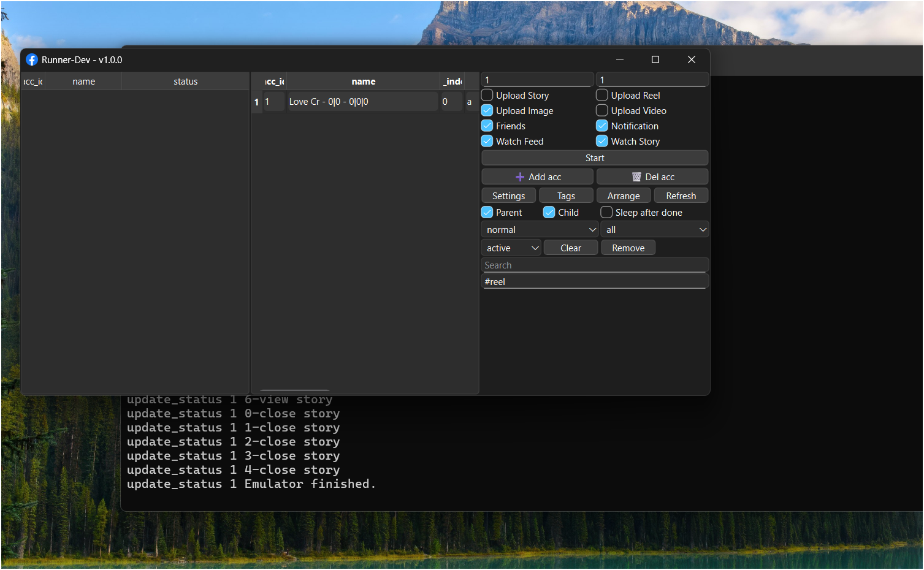Open the Settings panel
The image size is (924, 570).
[x=508, y=195]
